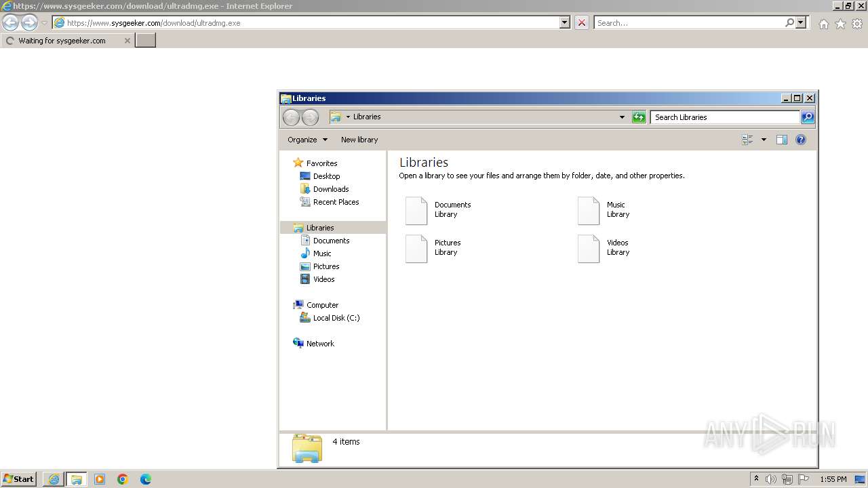Toggle the preview pane icon
868x488 pixels.
click(x=781, y=140)
